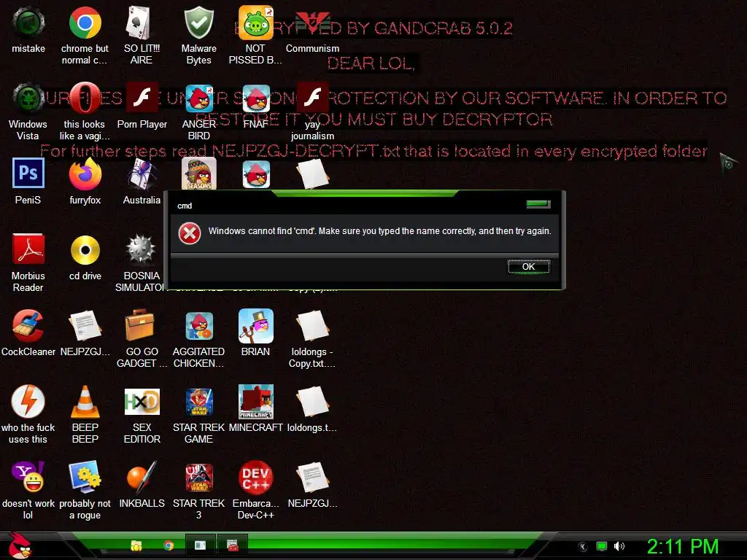Viewport: 747px width, 560px height.
Task: Switch to the red toolbox taskbar item
Action: tap(233, 545)
